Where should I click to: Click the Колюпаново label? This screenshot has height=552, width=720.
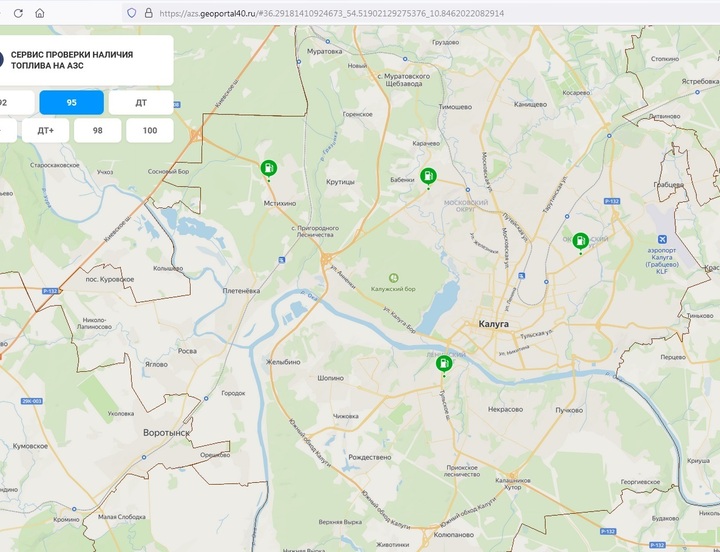click(x=454, y=535)
